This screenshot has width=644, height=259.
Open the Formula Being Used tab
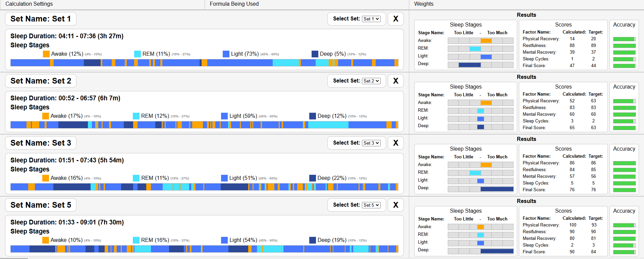[234, 4]
